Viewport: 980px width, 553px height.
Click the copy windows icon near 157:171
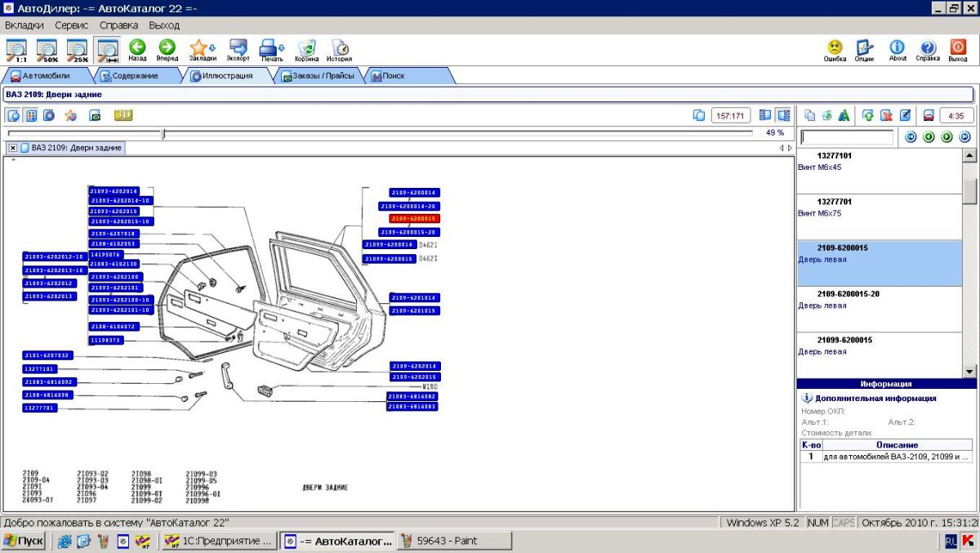coord(699,115)
